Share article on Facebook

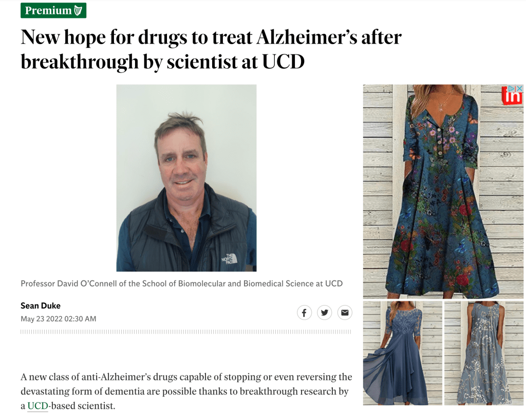pyautogui.click(x=304, y=313)
